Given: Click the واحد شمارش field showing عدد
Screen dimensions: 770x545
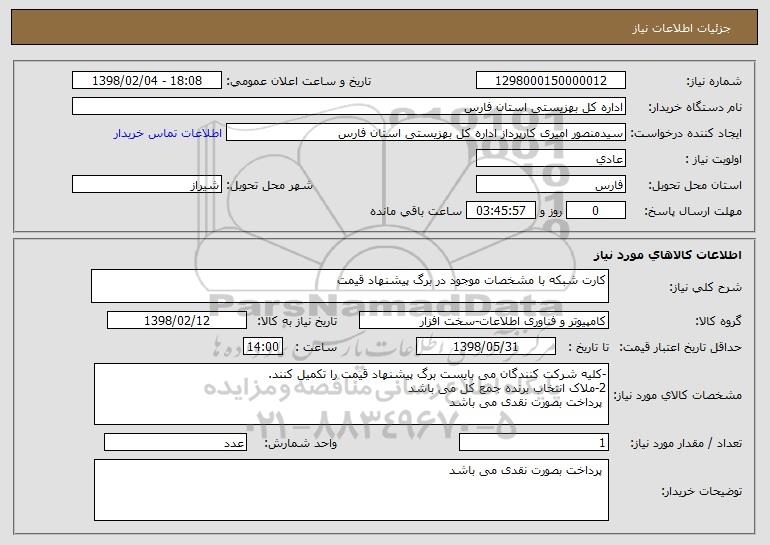Looking at the screenshot, I should [x=175, y=442].
